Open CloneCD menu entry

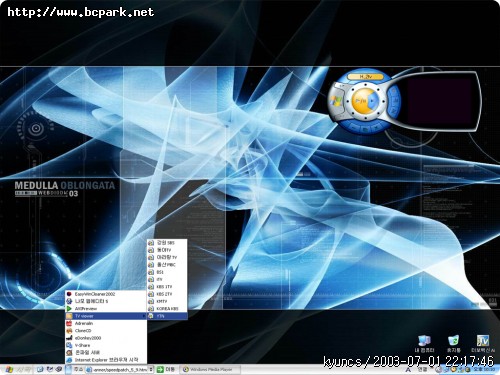tap(106, 331)
